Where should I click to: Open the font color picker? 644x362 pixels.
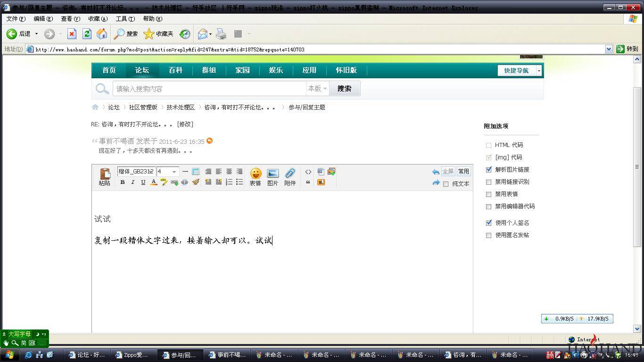click(154, 182)
